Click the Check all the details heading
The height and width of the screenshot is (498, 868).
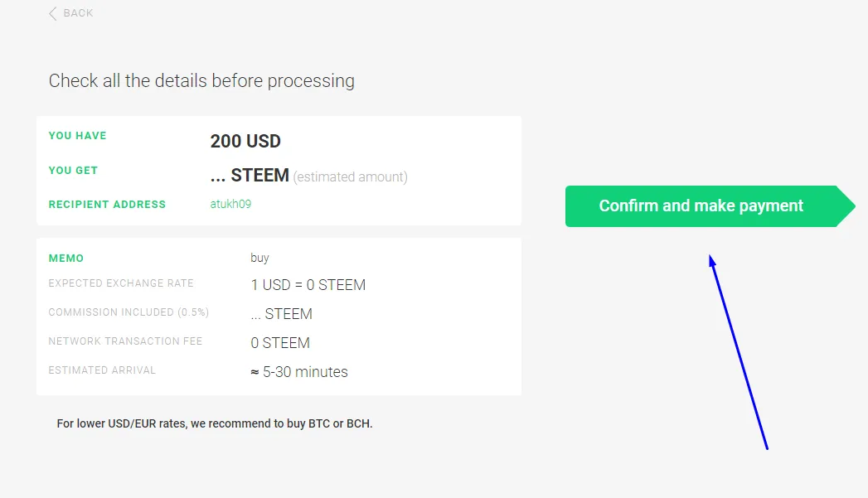tap(201, 80)
